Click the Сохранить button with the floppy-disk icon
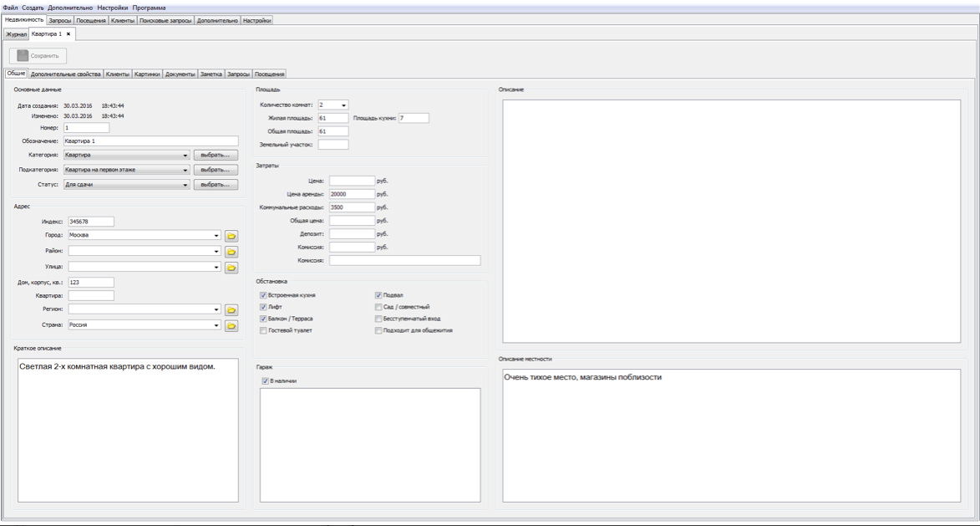This screenshot has height=526, width=980. tap(38, 56)
